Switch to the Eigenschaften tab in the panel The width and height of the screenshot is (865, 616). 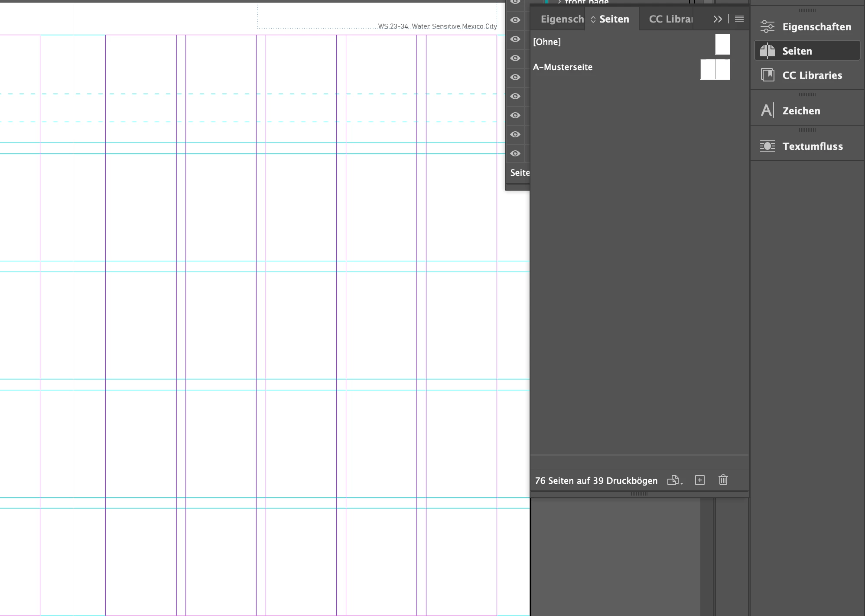(562, 19)
